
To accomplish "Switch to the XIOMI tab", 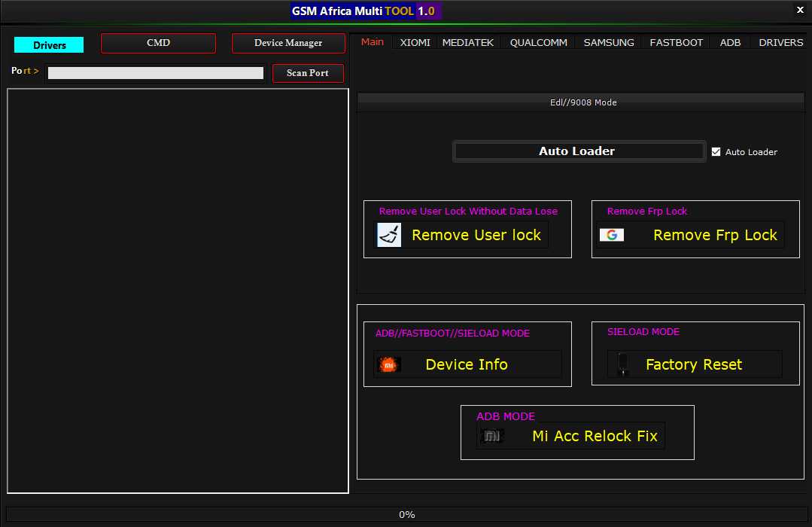I will coord(415,43).
